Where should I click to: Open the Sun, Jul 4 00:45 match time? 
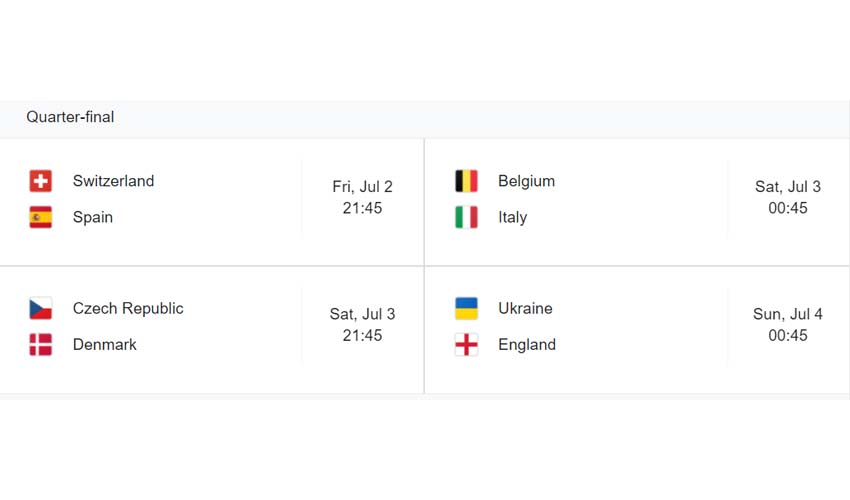pos(788,325)
